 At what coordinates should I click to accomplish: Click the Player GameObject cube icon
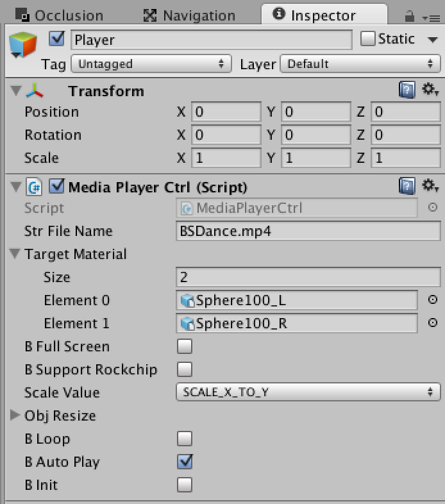pos(23,45)
